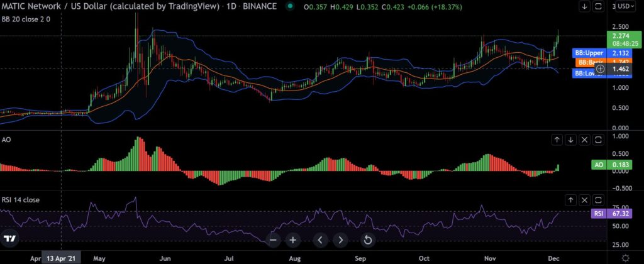Reset the chart view
This screenshot has height=264, width=644.
[x=368, y=239]
